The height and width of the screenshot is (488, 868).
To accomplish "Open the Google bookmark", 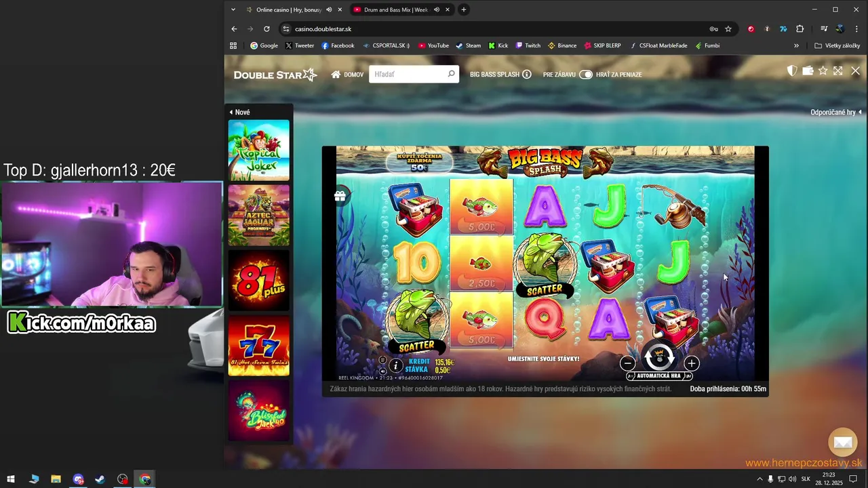I will point(264,45).
